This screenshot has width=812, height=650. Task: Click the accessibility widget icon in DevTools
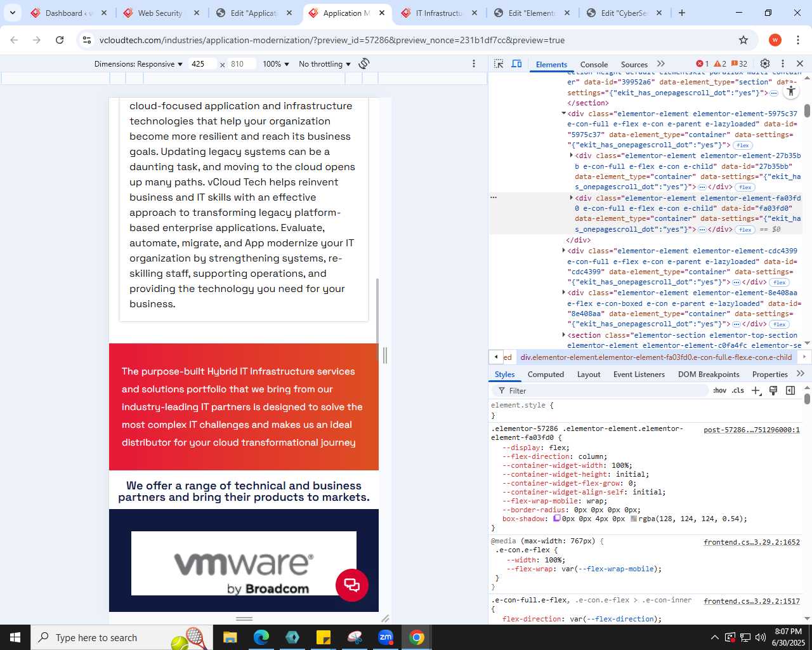pos(790,91)
